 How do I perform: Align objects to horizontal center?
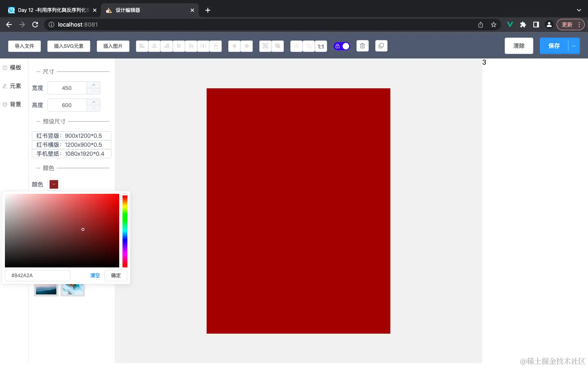154,46
